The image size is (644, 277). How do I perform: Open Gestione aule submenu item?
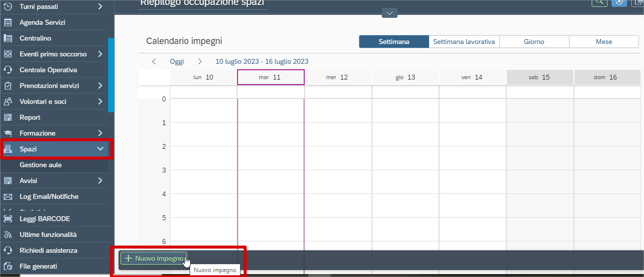point(40,165)
